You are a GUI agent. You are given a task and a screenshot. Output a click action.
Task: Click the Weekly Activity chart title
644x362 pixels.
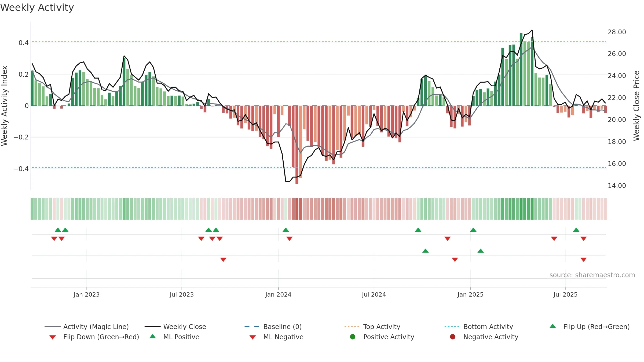pos(37,8)
